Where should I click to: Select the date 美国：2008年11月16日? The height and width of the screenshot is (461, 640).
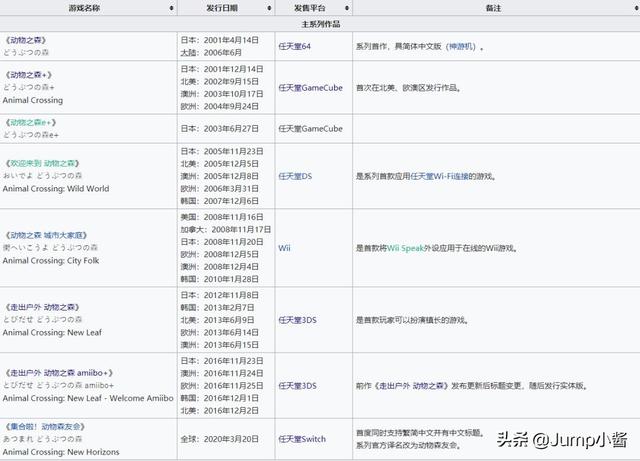click(222, 217)
